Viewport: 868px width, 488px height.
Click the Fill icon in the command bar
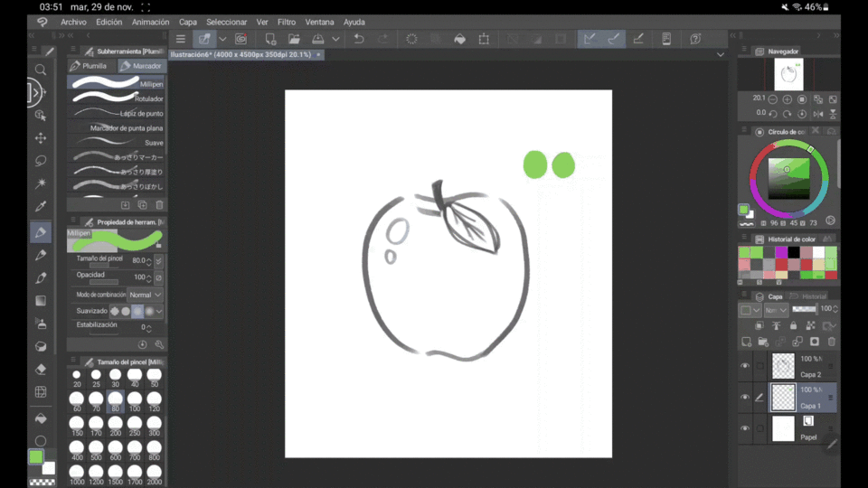pyautogui.click(x=459, y=39)
